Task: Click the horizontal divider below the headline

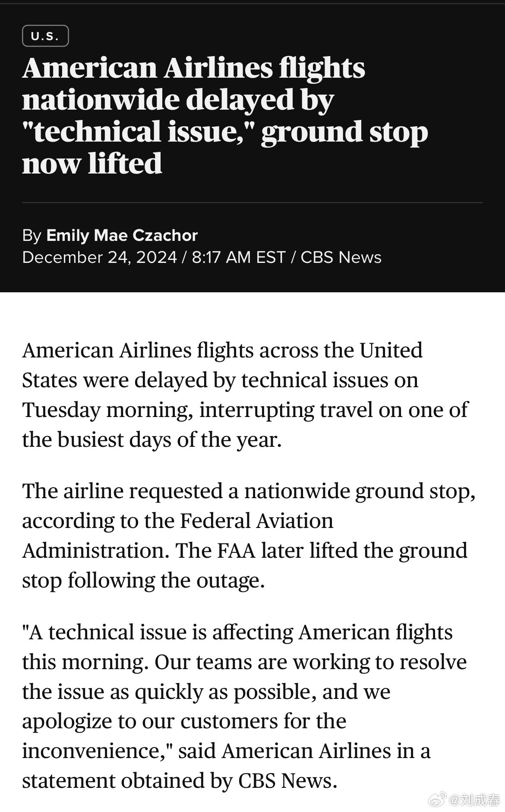Action: coord(252,202)
